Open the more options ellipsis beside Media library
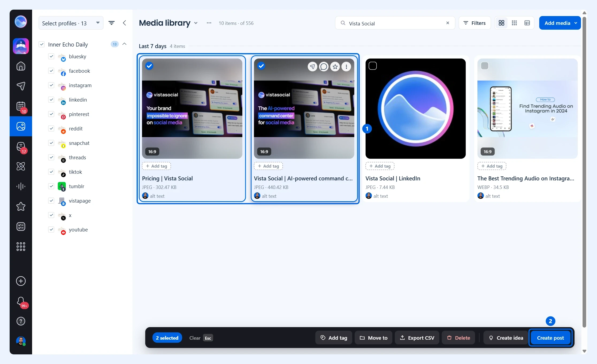The image size is (597, 364). click(x=209, y=23)
